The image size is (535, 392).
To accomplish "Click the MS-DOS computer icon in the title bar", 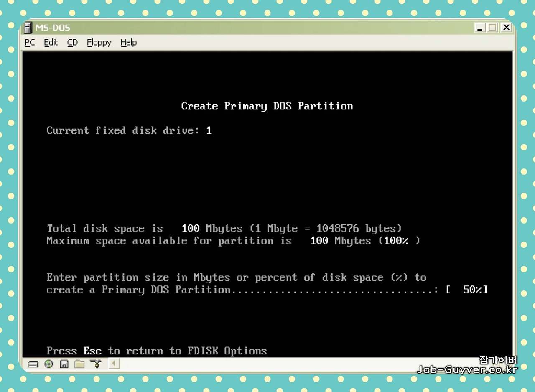I will (28, 28).
